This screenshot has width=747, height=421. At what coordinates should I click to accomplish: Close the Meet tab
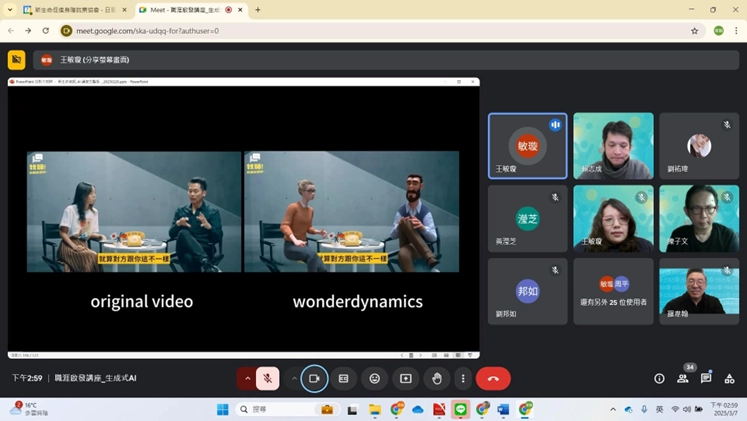(241, 10)
